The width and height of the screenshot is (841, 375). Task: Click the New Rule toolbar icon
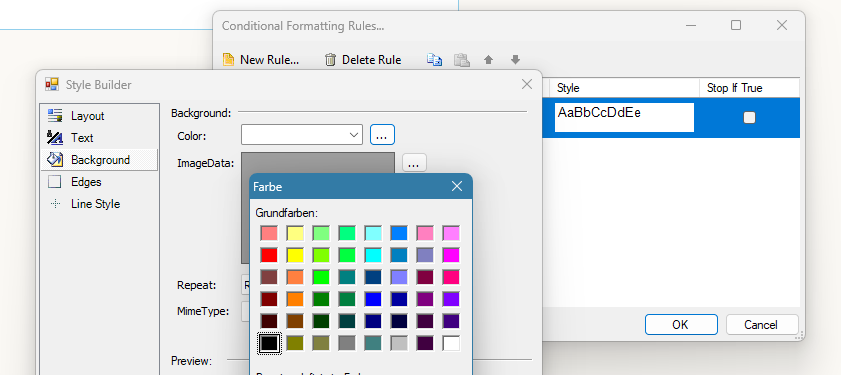tap(228, 60)
